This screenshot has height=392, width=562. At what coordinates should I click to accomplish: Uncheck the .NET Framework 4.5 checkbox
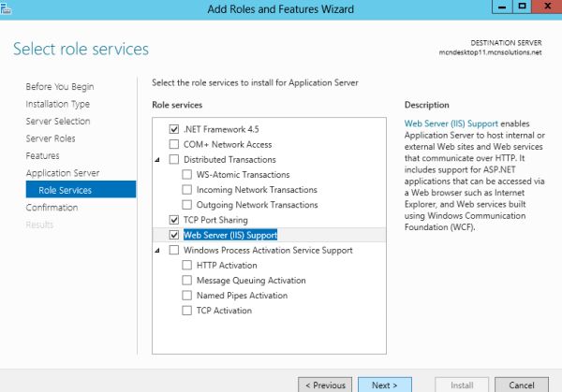click(173, 129)
